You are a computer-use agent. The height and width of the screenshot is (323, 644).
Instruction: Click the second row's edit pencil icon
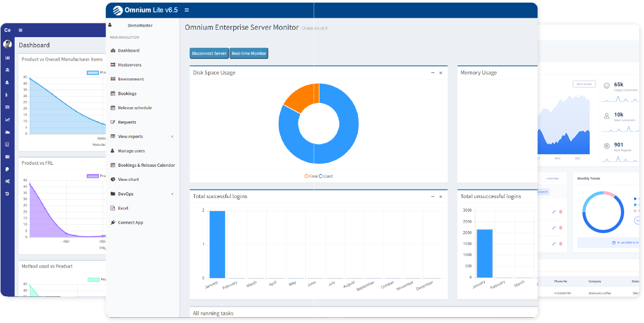click(554, 228)
